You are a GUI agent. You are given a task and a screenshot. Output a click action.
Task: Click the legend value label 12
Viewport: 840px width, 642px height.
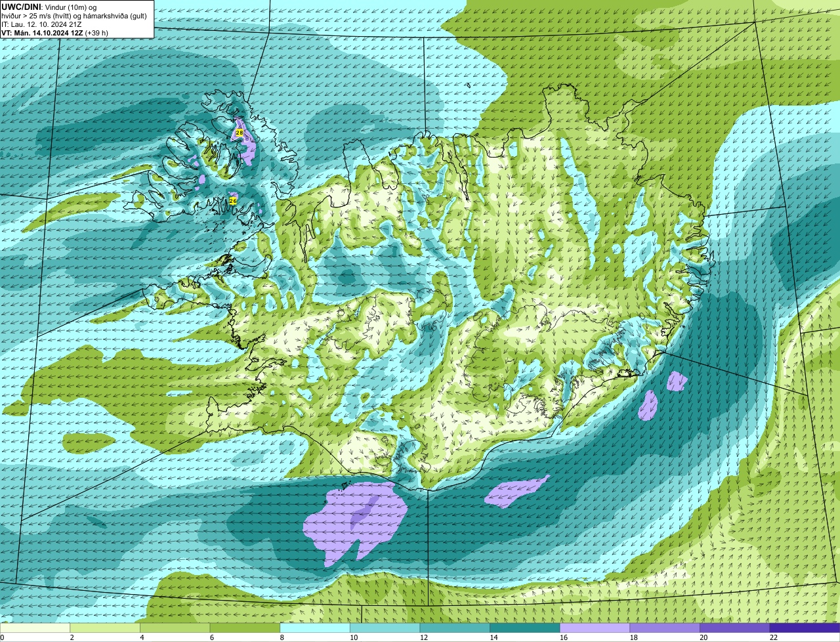tap(424, 637)
